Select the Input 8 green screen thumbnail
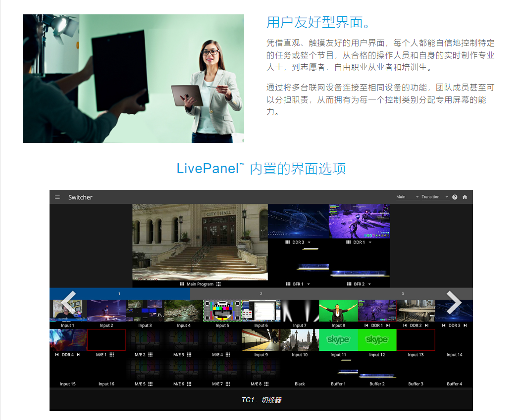This screenshot has width=522, height=420. click(x=338, y=311)
